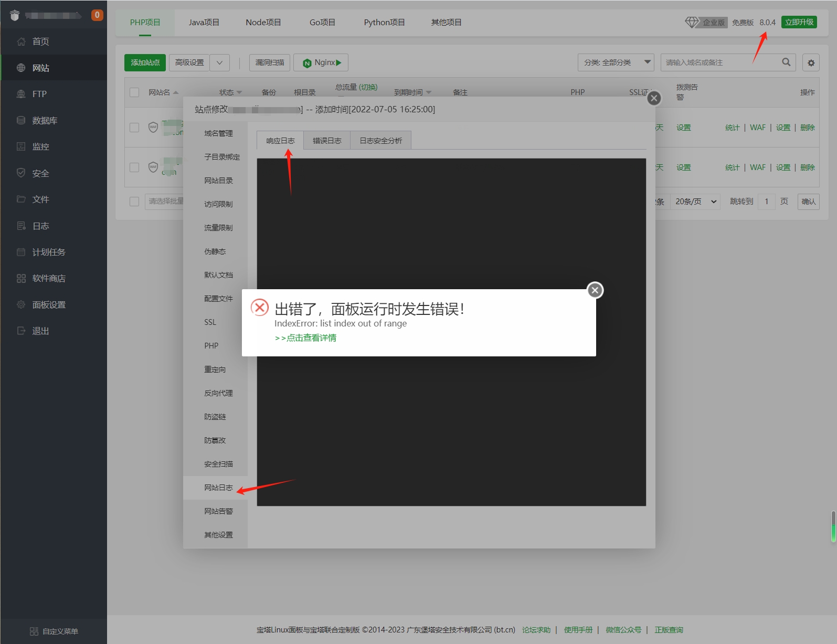Close the 站点修改 dialog
The height and width of the screenshot is (644, 837).
(x=654, y=98)
